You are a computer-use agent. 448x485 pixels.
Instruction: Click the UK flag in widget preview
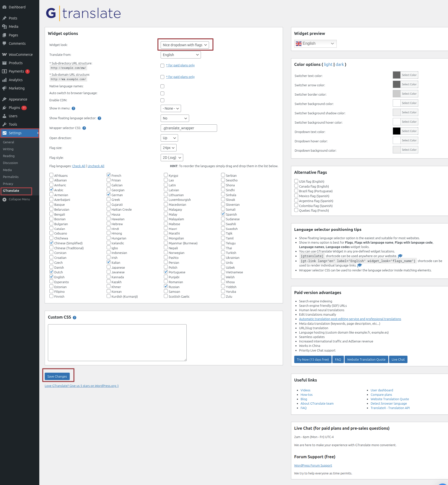coord(299,44)
